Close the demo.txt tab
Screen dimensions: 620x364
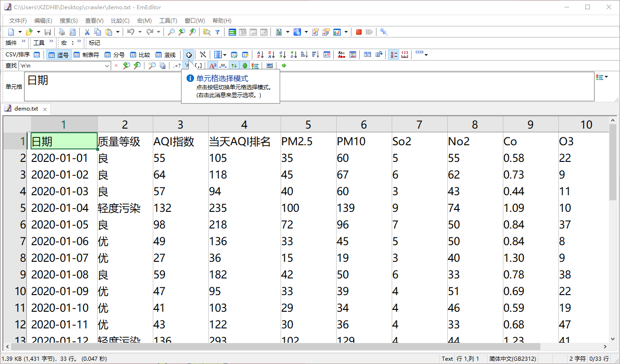pyautogui.click(x=45, y=109)
